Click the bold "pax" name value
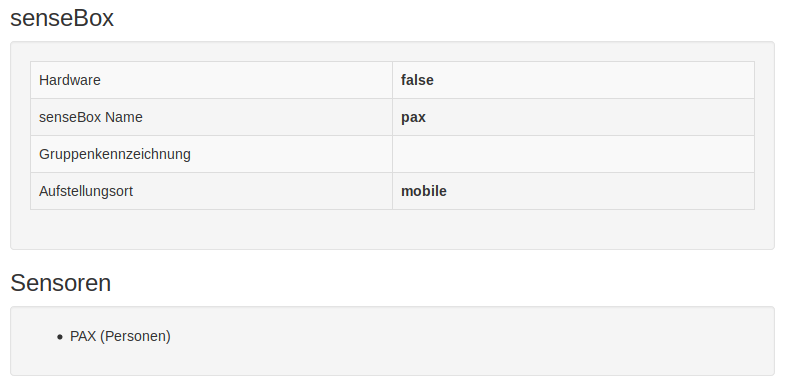This screenshot has width=787, height=388. 413,117
